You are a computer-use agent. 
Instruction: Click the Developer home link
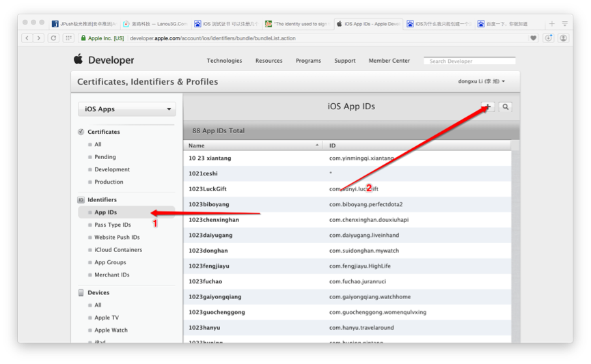(111, 60)
